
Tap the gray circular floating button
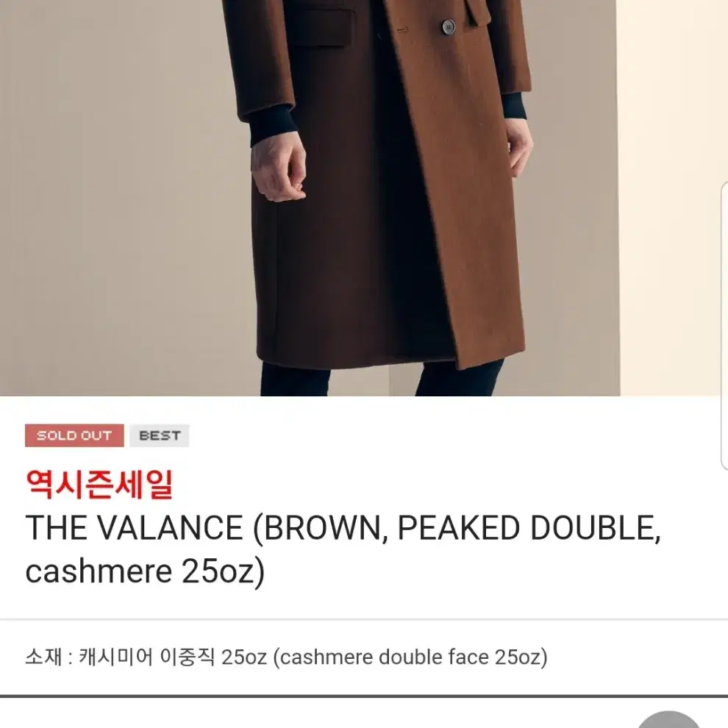click(668, 720)
